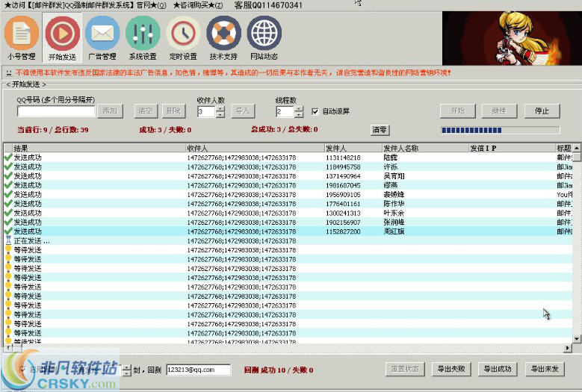Click the sending progress bar

500,130
